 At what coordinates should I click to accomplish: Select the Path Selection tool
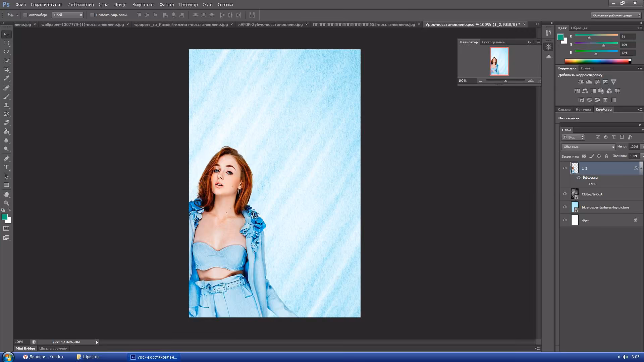(6, 176)
